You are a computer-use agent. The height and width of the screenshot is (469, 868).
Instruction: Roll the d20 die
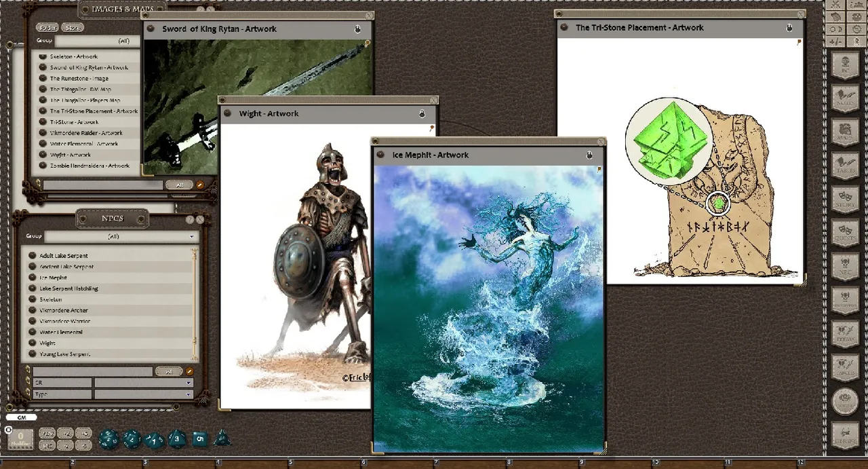point(108,439)
